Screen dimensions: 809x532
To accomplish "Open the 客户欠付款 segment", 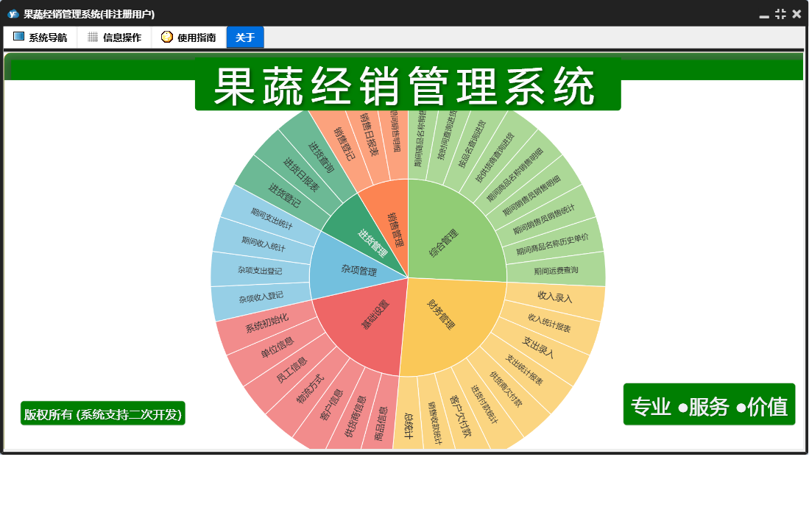I will (x=460, y=416).
